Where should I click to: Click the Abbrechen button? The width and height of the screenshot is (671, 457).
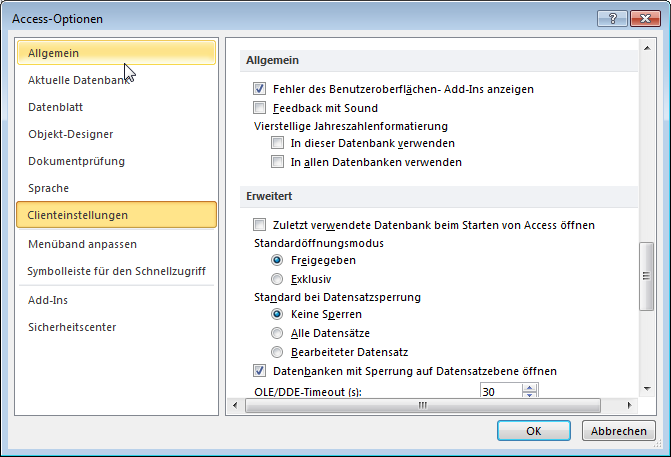click(x=617, y=430)
